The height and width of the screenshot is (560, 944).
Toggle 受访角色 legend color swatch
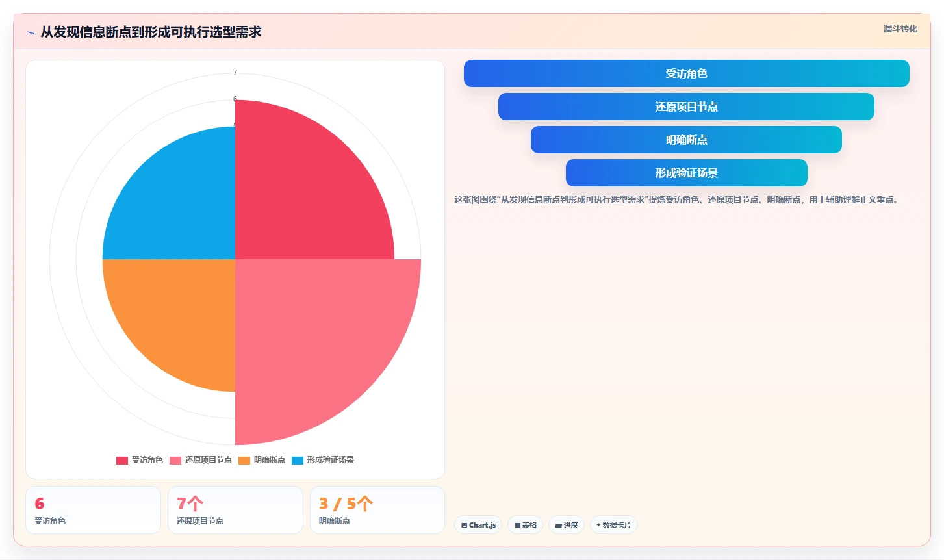[x=122, y=460]
